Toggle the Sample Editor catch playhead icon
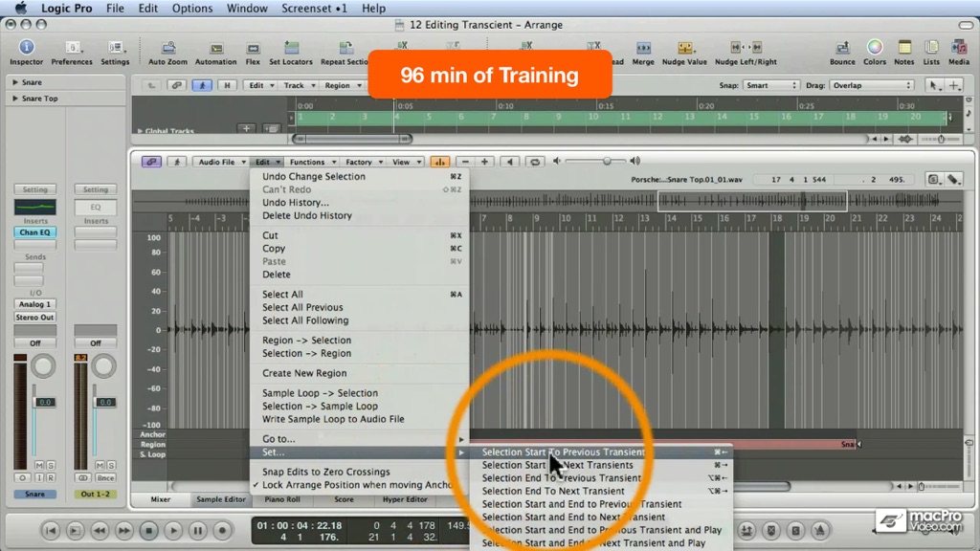 coord(177,162)
